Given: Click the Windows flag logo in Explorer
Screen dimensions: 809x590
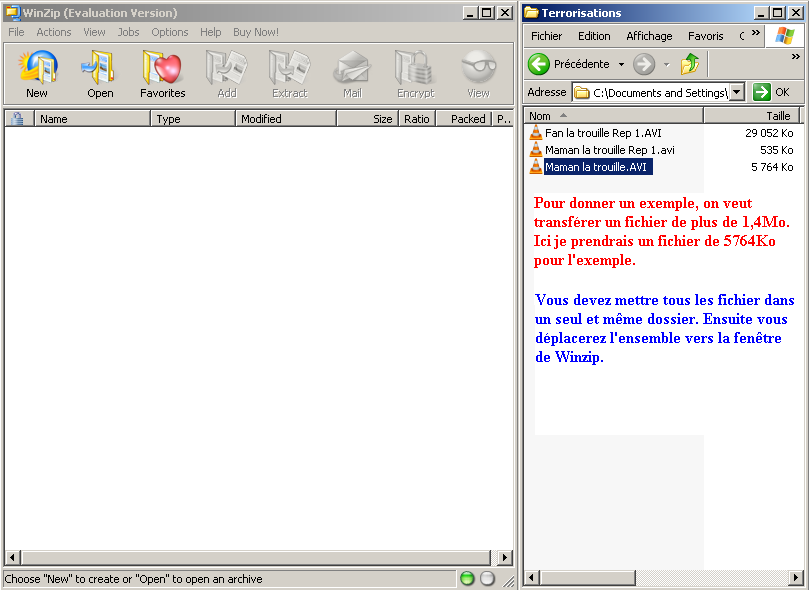Looking at the screenshot, I should [x=785, y=36].
